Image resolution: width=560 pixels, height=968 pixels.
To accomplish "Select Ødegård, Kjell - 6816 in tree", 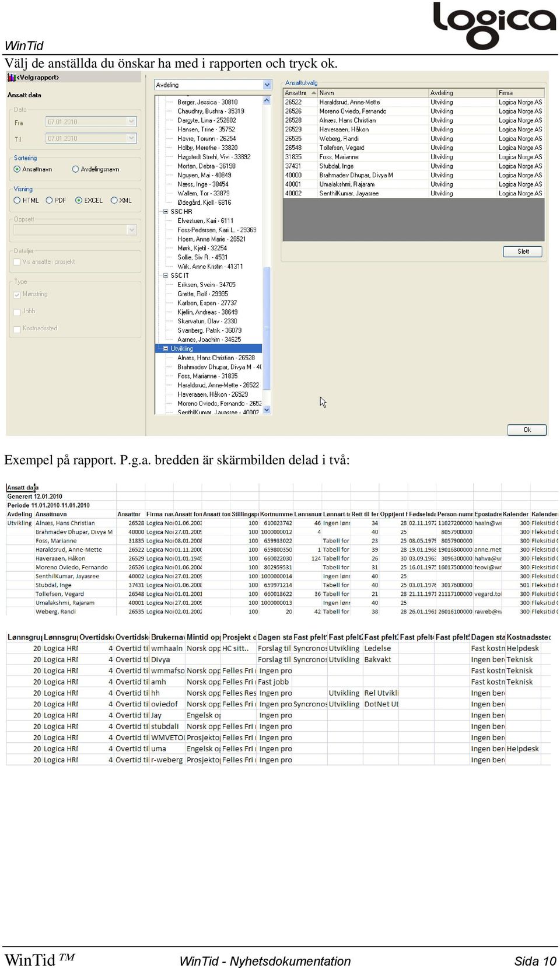I will (x=204, y=202).
